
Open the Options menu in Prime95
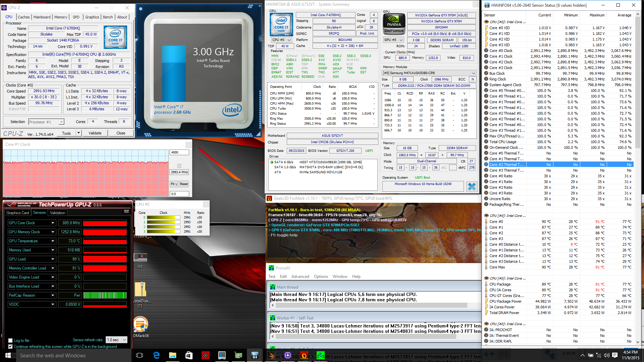pos(321,277)
